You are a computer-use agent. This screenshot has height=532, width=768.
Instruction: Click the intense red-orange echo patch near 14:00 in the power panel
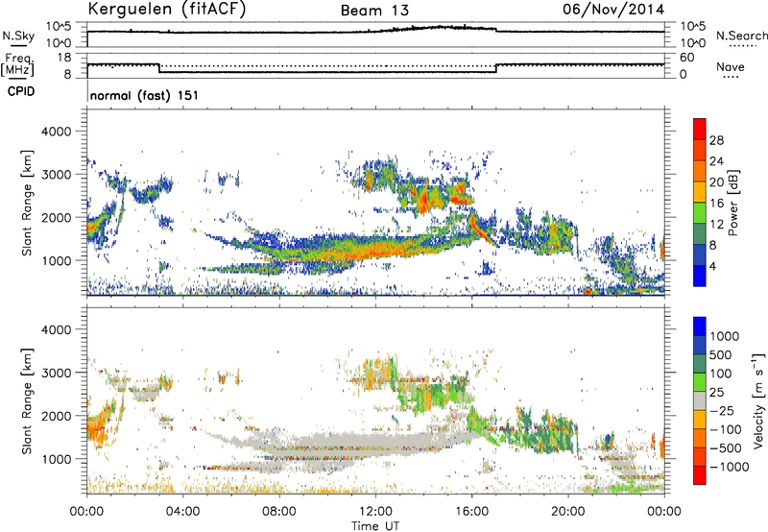pyautogui.click(x=423, y=202)
